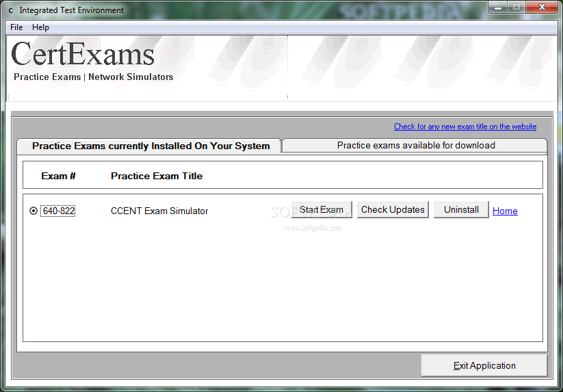Click the Exit Application button
The image size is (563, 392).
(484, 365)
